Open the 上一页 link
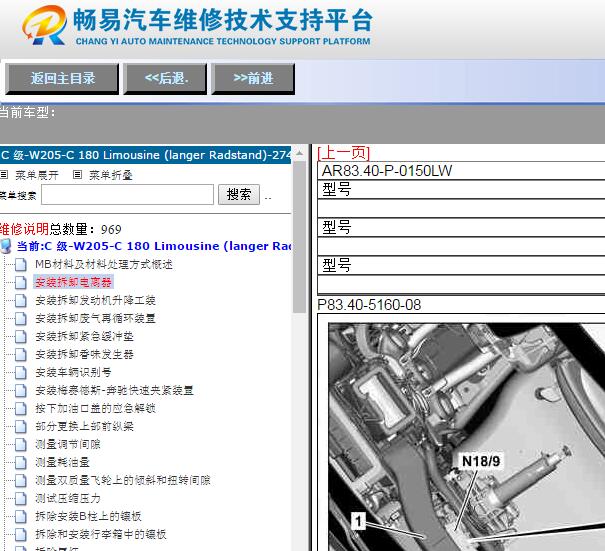The image size is (605, 551). [343, 153]
